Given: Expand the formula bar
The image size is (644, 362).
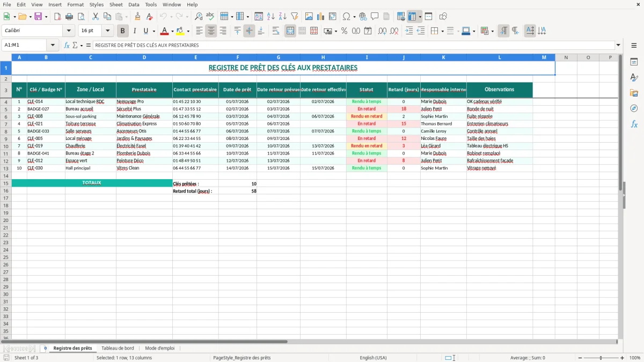Looking at the screenshot, I should pos(618,46).
